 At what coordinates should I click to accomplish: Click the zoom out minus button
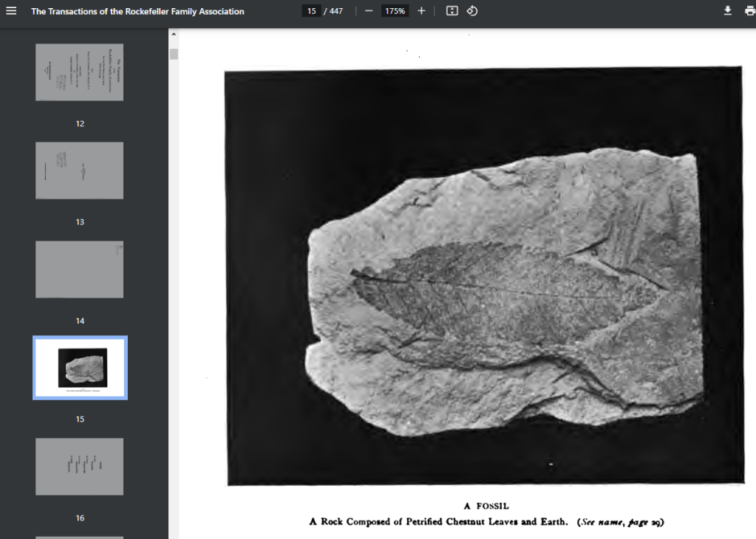tap(369, 11)
